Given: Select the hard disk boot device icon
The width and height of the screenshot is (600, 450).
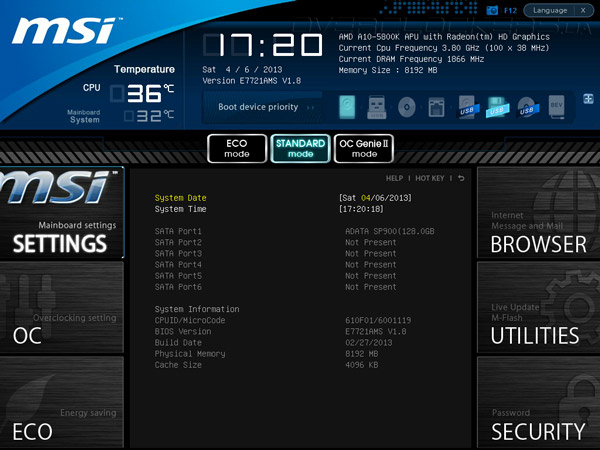Looking at the screenshot, I should (x=347, y=107).
